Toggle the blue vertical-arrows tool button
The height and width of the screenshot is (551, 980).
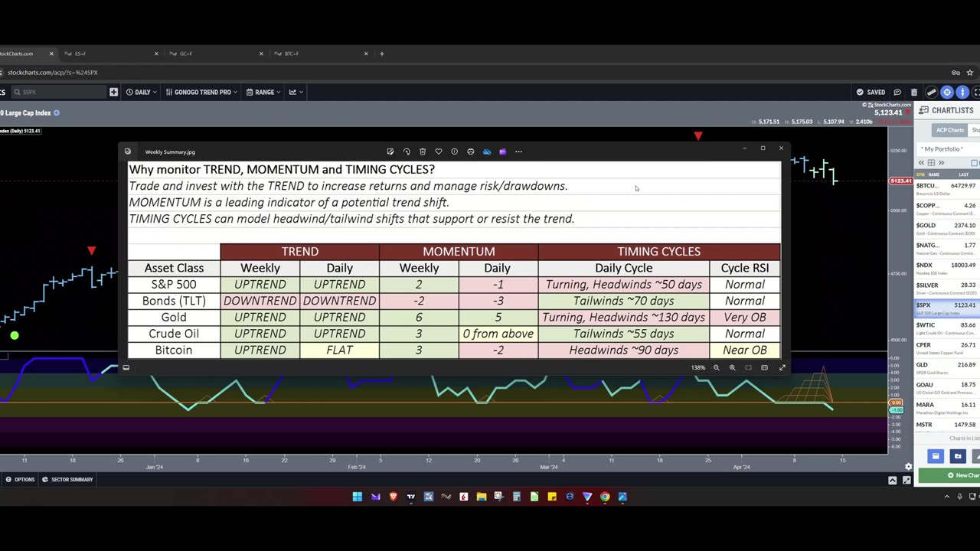pos(962,92)
